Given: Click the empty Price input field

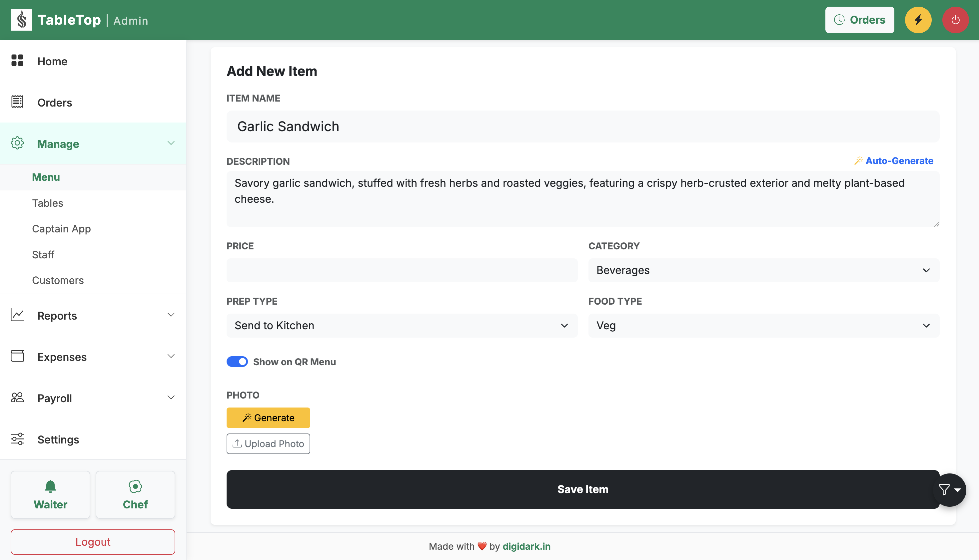Looking at the screenshot, I should click(402, 270).
